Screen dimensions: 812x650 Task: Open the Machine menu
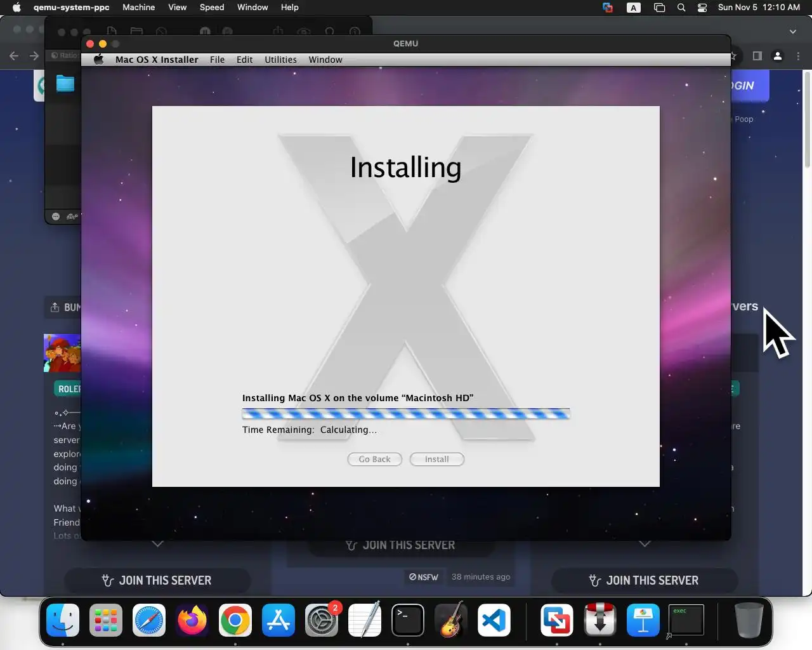[x=139, y=8]
